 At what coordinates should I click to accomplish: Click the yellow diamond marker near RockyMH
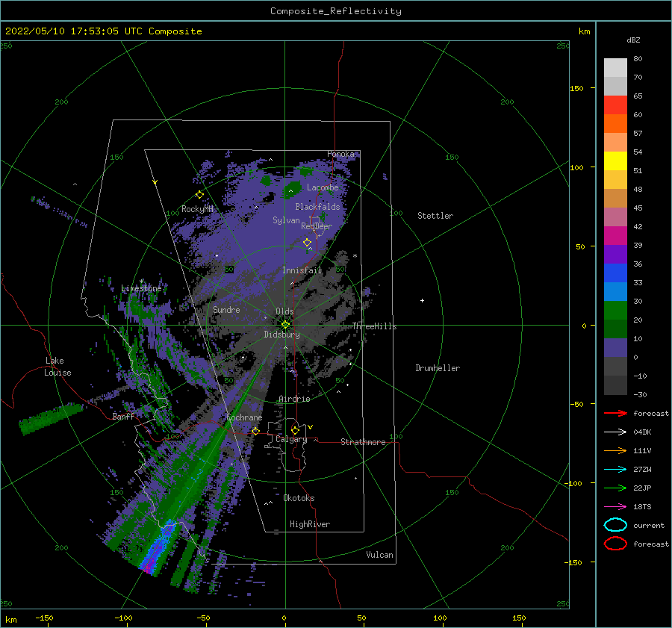click(x=199, y=195)
